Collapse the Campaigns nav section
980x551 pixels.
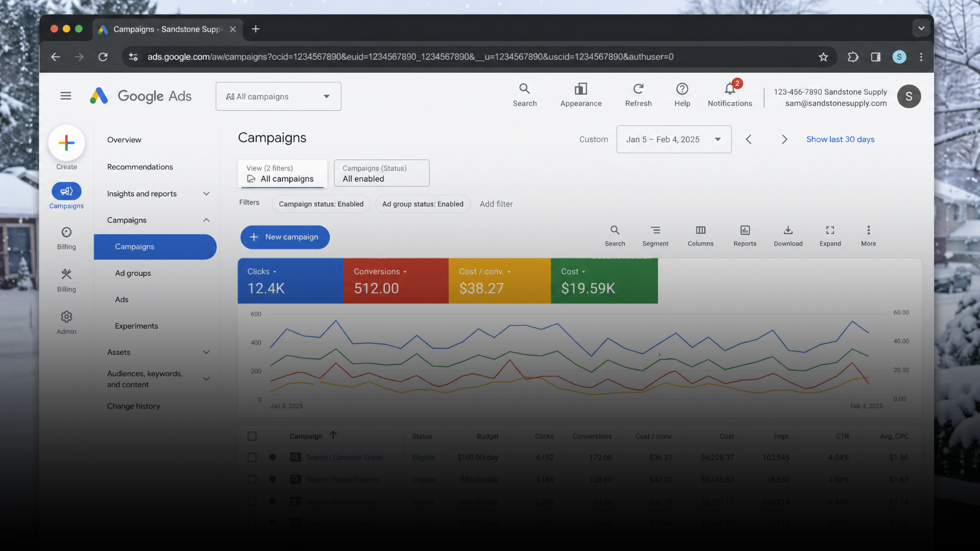pyautogui.click(x=206, y=220)
